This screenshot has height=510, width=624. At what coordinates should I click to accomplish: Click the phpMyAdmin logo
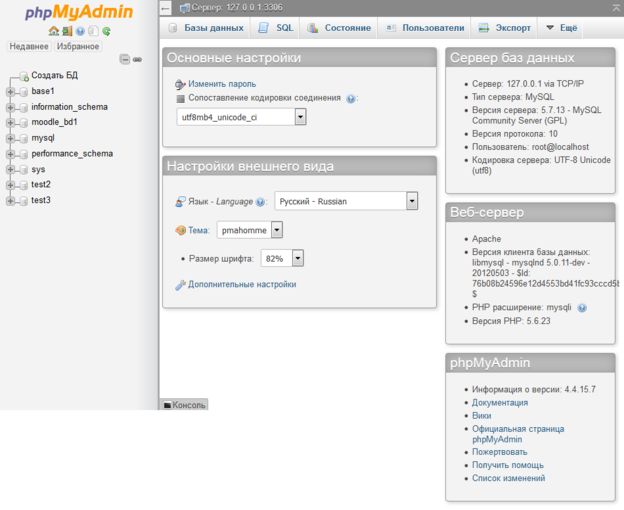pos(79,12)
